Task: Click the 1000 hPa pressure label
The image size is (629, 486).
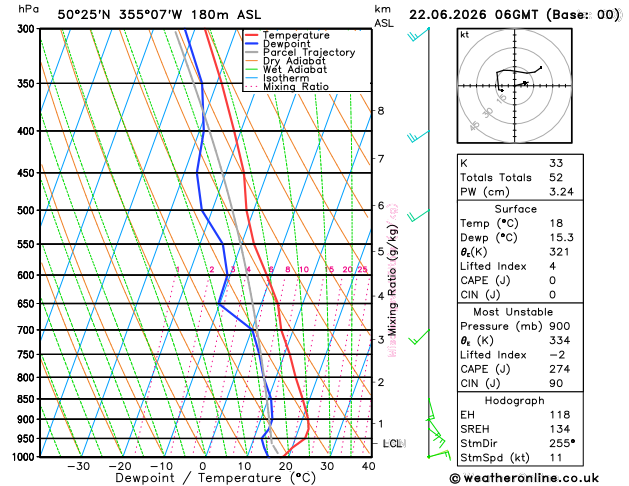Action: click(24, 457)
